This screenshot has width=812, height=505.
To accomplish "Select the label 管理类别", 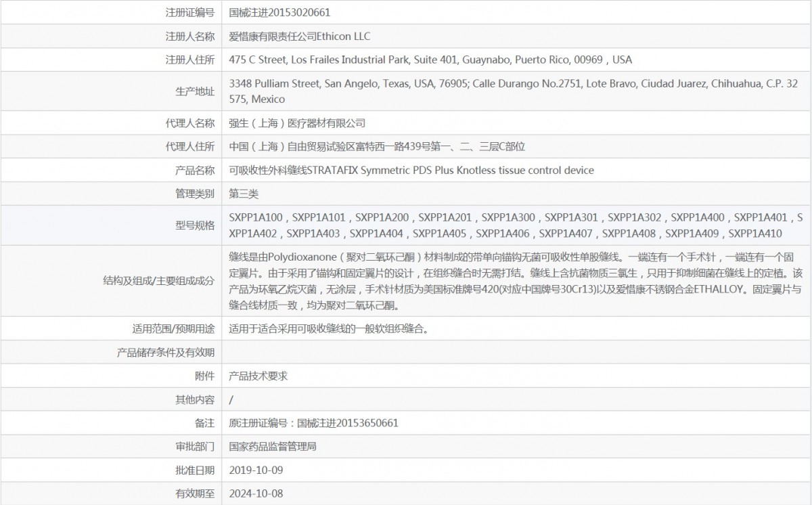I will (195, 194).
